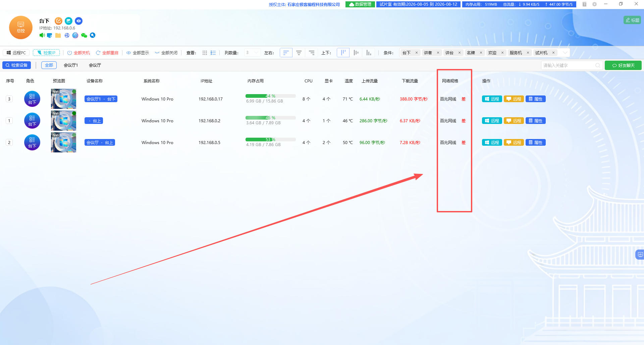644x345 pixels.
Task: Expand the 条件 filter tags dropdown arrow
Action: (x=565, y=53)
